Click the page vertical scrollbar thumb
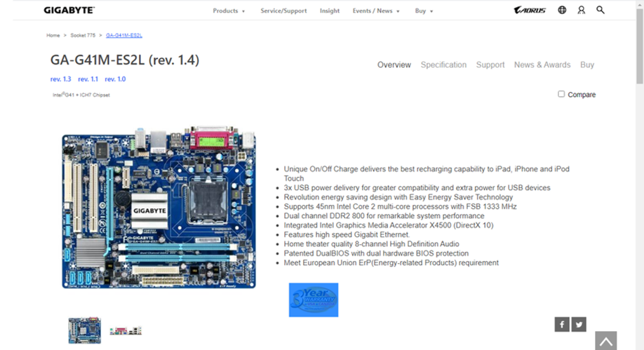This screenshot has height=350, width=644. (640, 46)
